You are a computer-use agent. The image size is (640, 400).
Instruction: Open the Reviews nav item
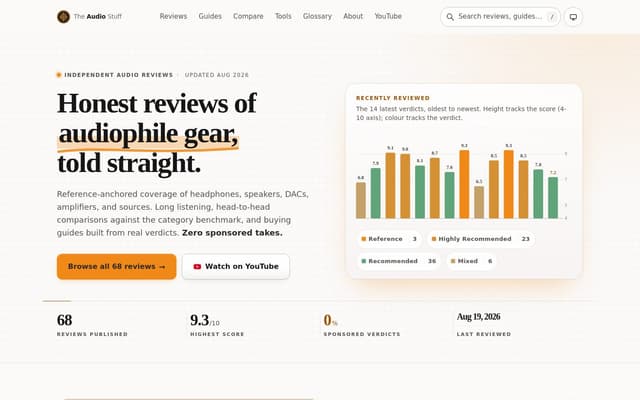tap(173, 16)
